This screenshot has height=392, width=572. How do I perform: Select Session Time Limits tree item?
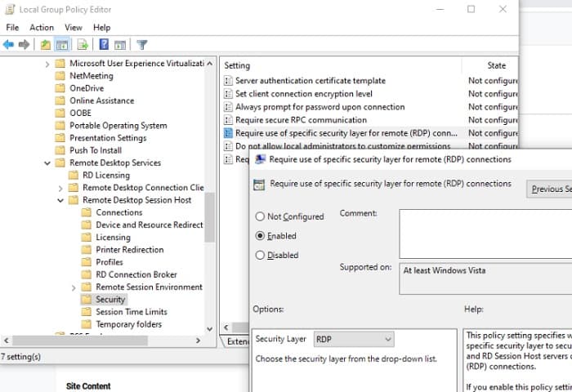pyautogui.click(x=132, y=312)
